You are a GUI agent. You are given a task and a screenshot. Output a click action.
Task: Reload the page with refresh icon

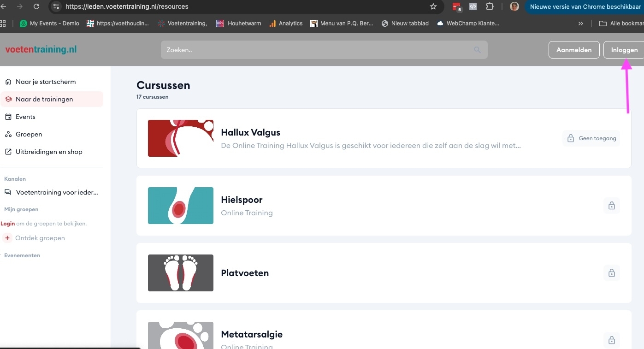36,7
